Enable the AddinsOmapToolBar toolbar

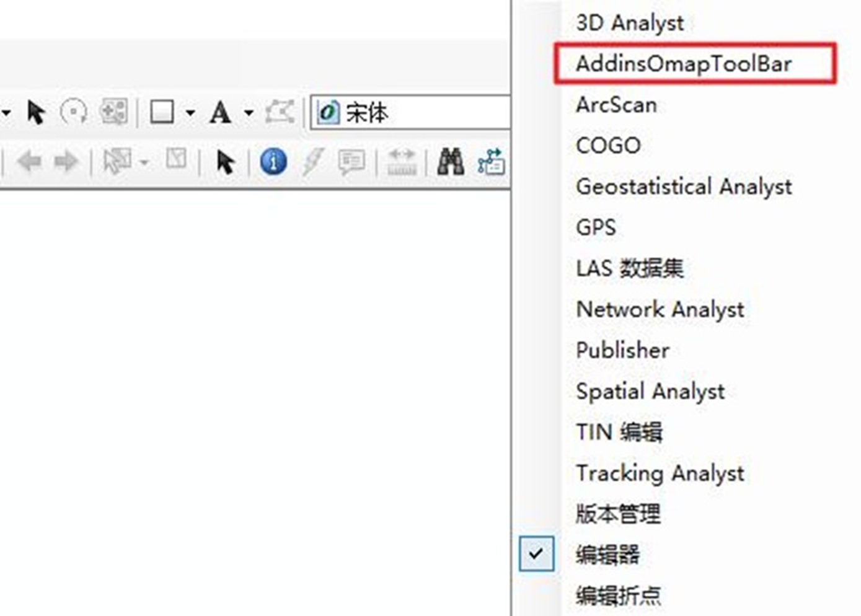[x=683, y=63]
